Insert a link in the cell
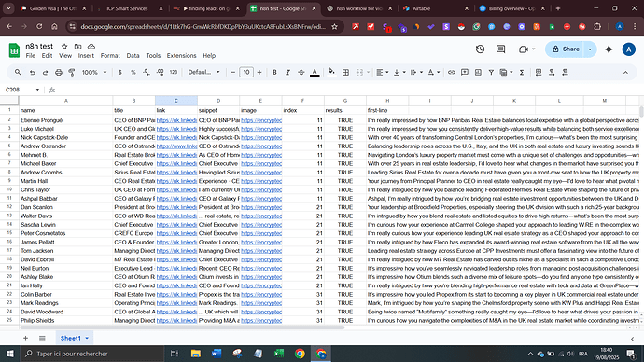Screen dimensions: 644x362 click(452, 72)
